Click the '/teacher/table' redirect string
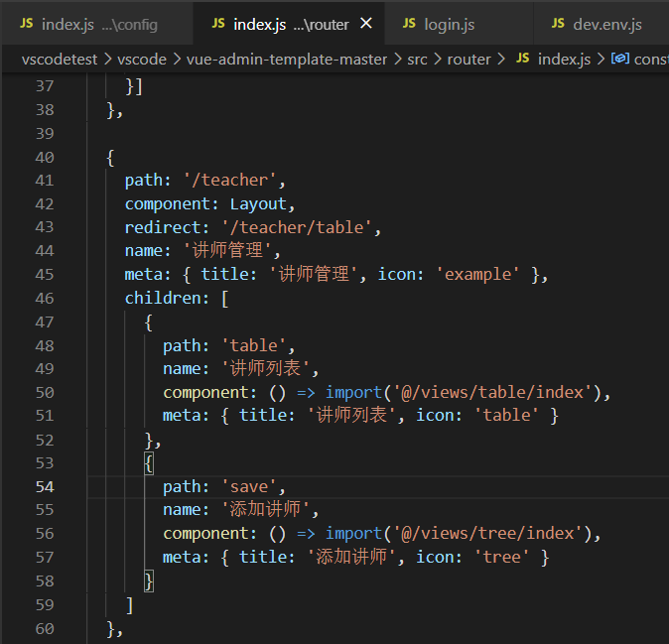 point(298,227)
